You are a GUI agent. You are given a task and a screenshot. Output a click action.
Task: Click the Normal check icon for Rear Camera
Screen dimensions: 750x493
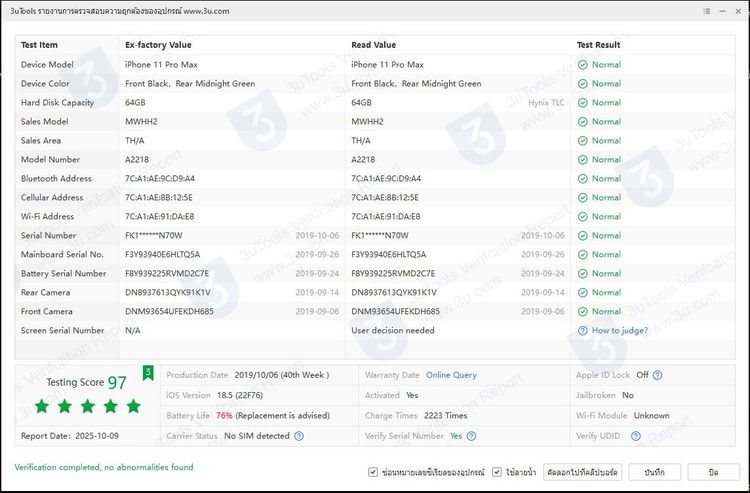pos(582,293)
